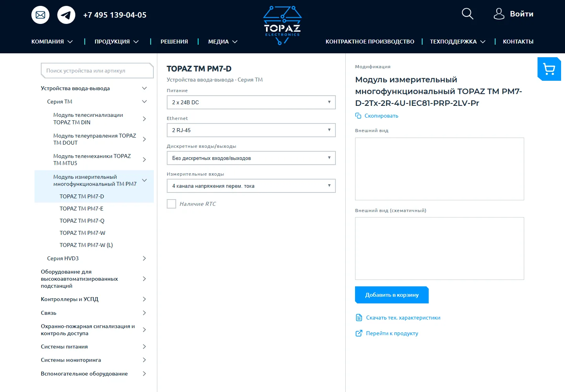Open the Питание dropdown

pos(251,102)
